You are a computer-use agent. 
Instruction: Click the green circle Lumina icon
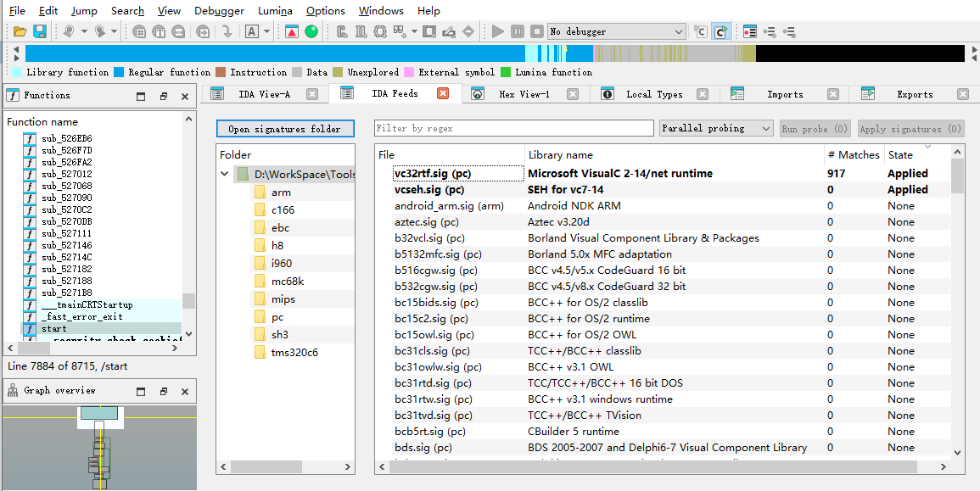(311, 31)
